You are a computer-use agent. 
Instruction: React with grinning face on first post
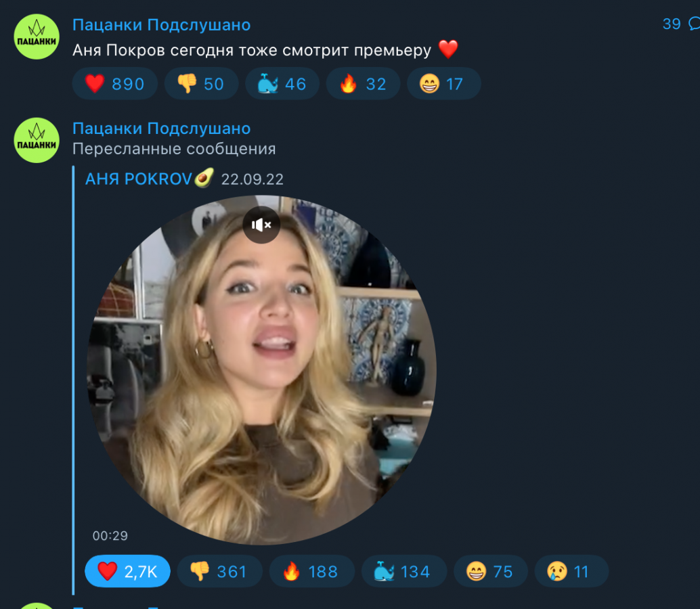point(443,84)
